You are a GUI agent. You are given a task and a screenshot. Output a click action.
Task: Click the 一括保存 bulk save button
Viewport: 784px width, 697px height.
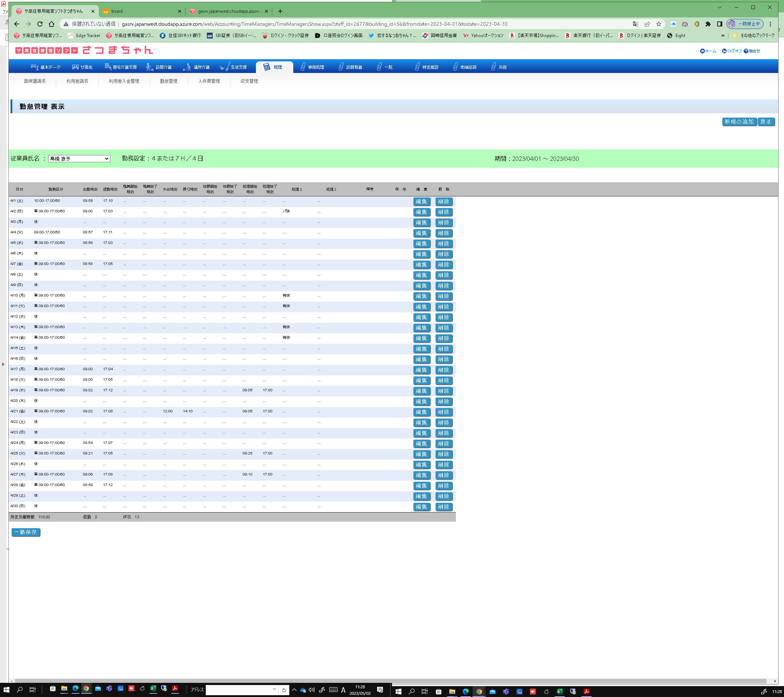[26, 532]
